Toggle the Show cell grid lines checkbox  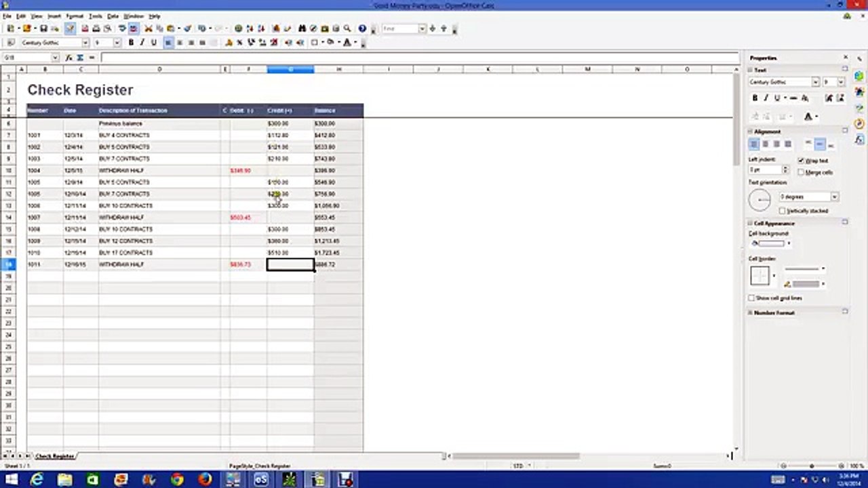tap(751, 298)
